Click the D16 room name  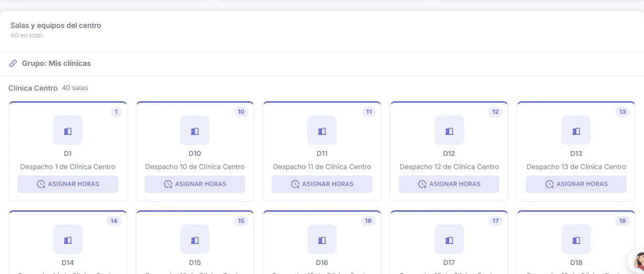(x=322, y=263)
